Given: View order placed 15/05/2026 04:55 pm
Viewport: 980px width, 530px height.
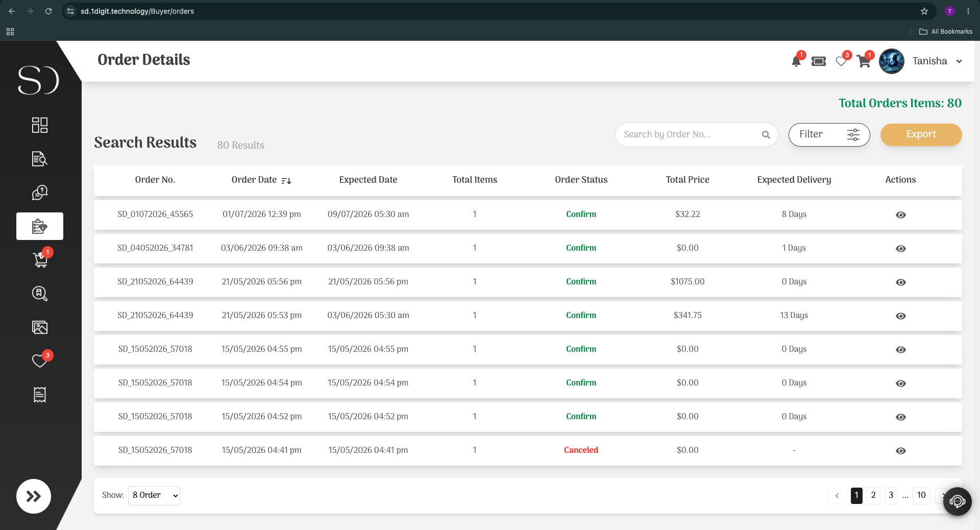Looking at the screenshot, I should (901, 350).
